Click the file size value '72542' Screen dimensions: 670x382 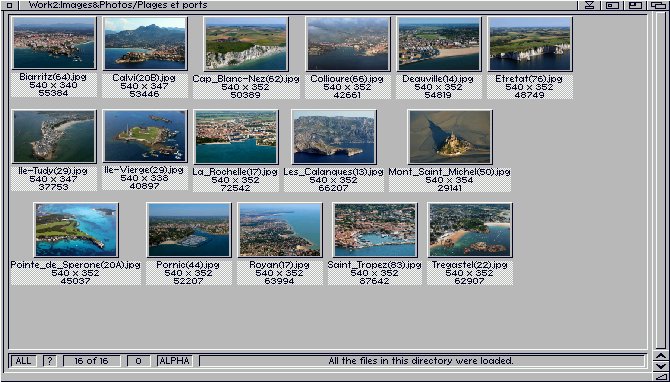[x=235, y=188]
